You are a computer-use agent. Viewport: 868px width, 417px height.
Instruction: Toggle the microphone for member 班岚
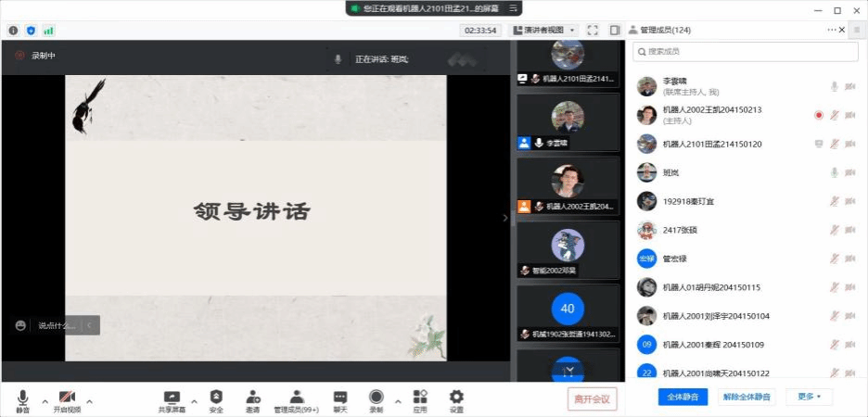point(834,172)
